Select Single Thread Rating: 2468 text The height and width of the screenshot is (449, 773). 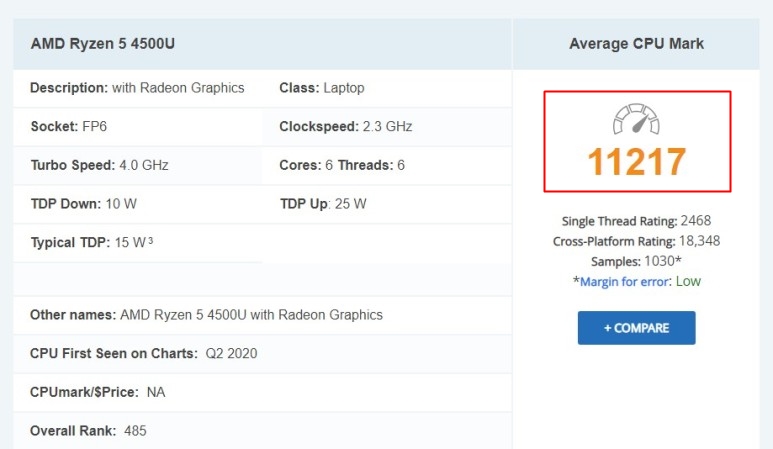tap(636, 221)
